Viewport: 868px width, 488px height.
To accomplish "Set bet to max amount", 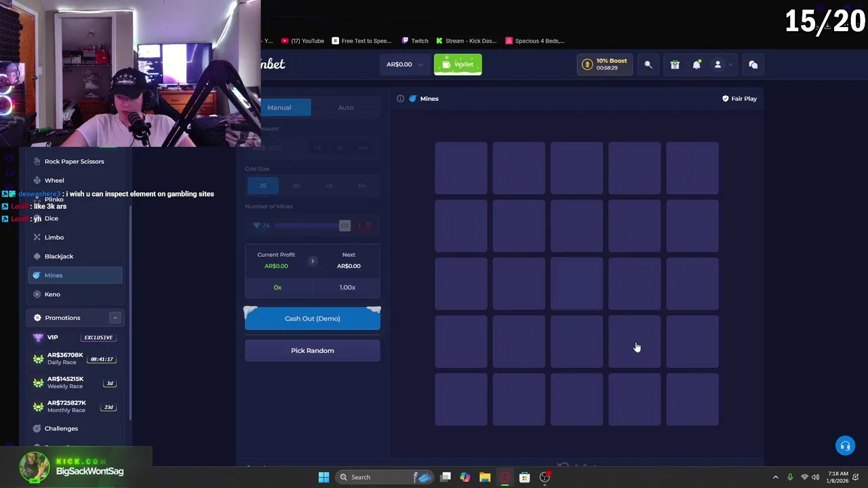I will (363, 148).
